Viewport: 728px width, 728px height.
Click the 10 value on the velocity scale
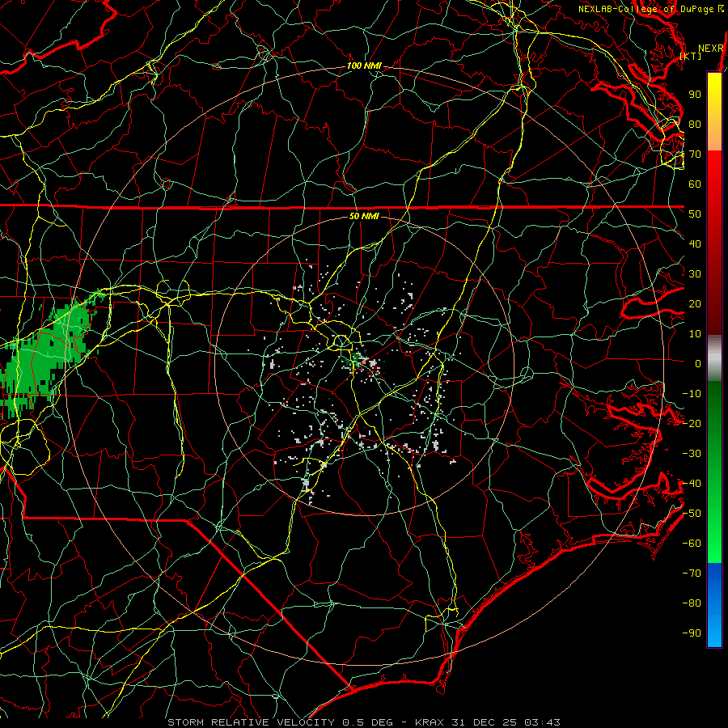pos(695,334)
